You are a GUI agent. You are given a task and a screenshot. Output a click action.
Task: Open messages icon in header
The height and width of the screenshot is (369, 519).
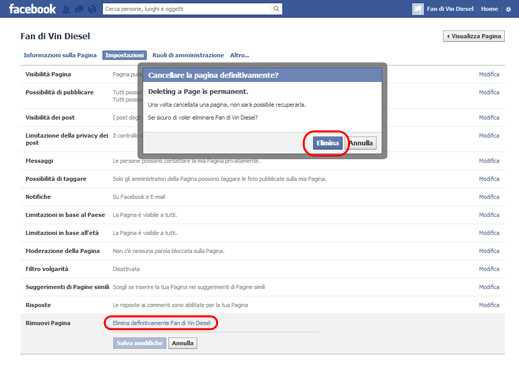[79, 9]
